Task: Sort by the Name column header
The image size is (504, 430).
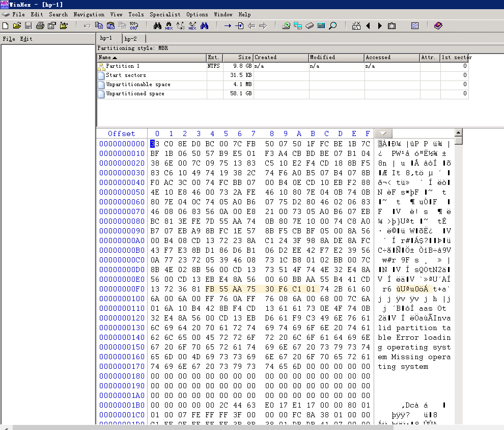Action: (x=152, y=58)
